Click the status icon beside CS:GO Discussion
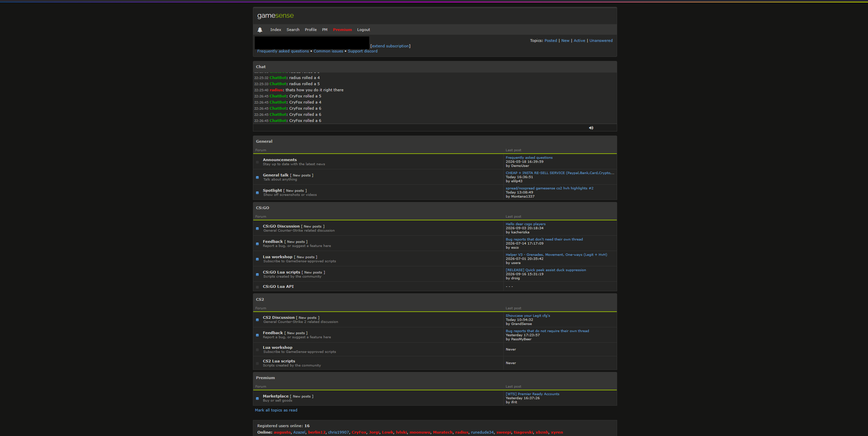 257,229
